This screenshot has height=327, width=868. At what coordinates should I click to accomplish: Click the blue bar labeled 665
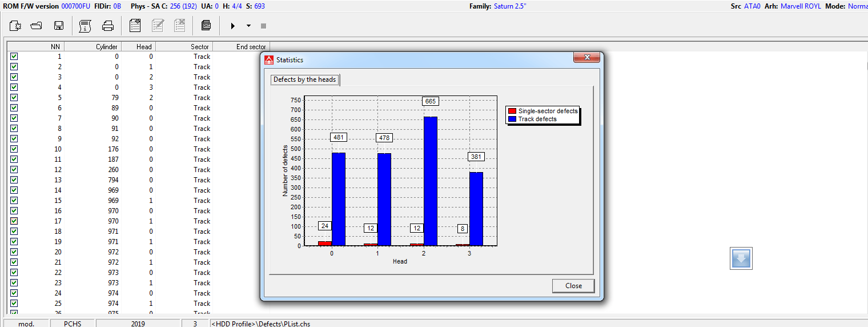click(430, 181)
